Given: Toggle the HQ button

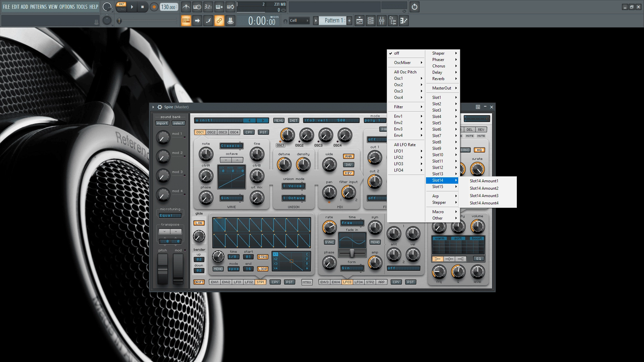Looking at the screenshot, I should click(x=479, y=150).
